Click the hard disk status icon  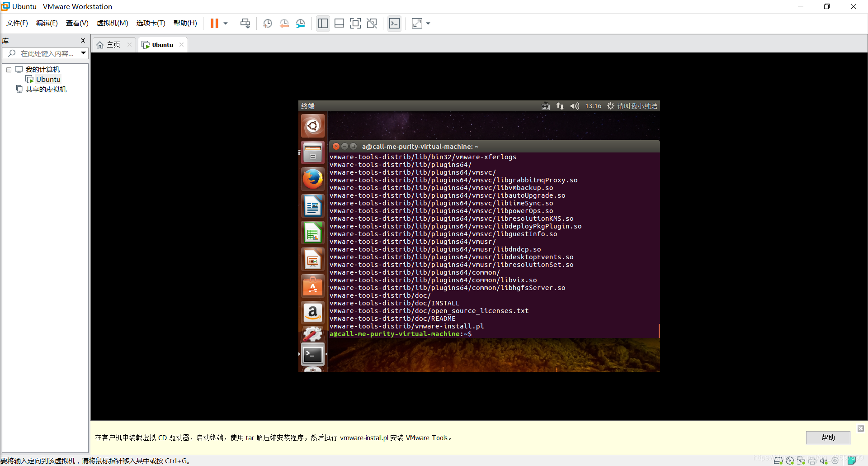pyautogui.click(x=778, y=461)
